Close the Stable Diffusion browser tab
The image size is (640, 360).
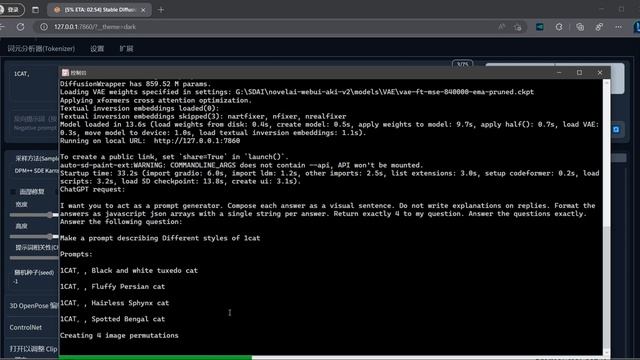pos(143,10)
